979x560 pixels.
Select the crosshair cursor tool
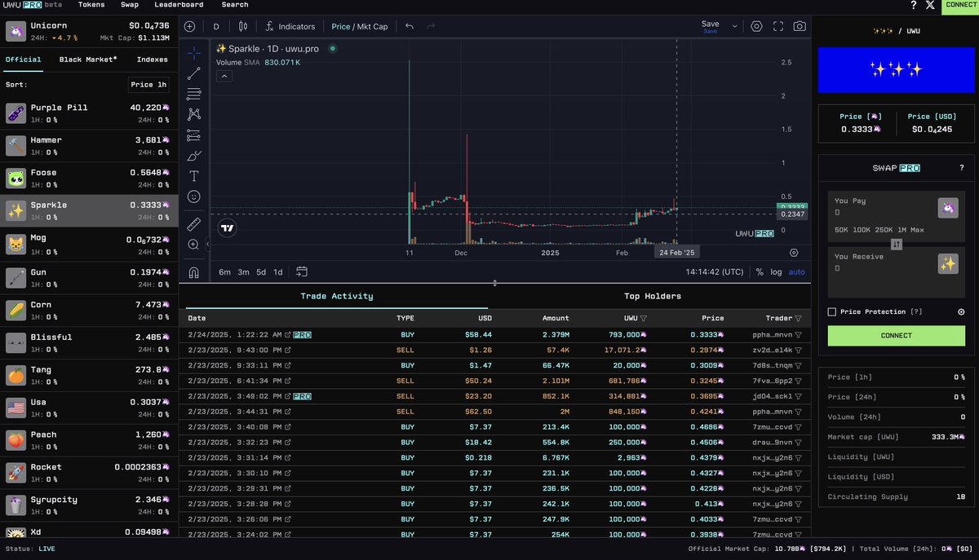[193, 54]
